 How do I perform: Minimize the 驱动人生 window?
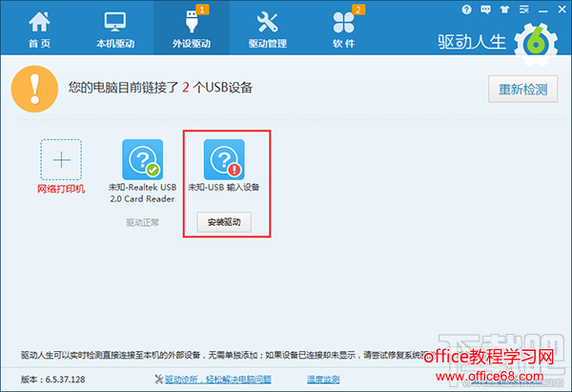click(x=542, y=10)
